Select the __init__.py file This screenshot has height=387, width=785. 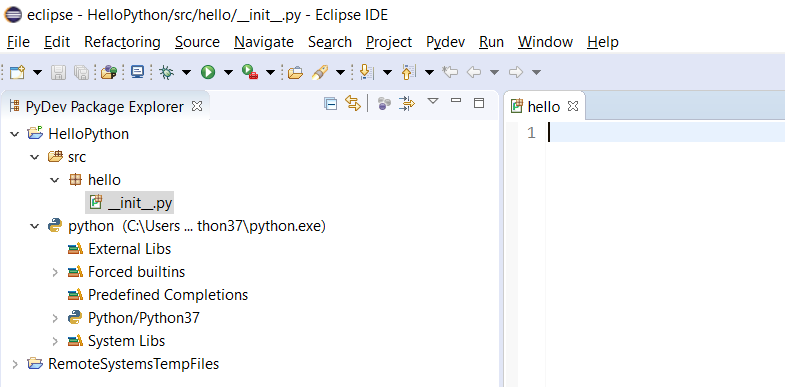click(130, 202)
